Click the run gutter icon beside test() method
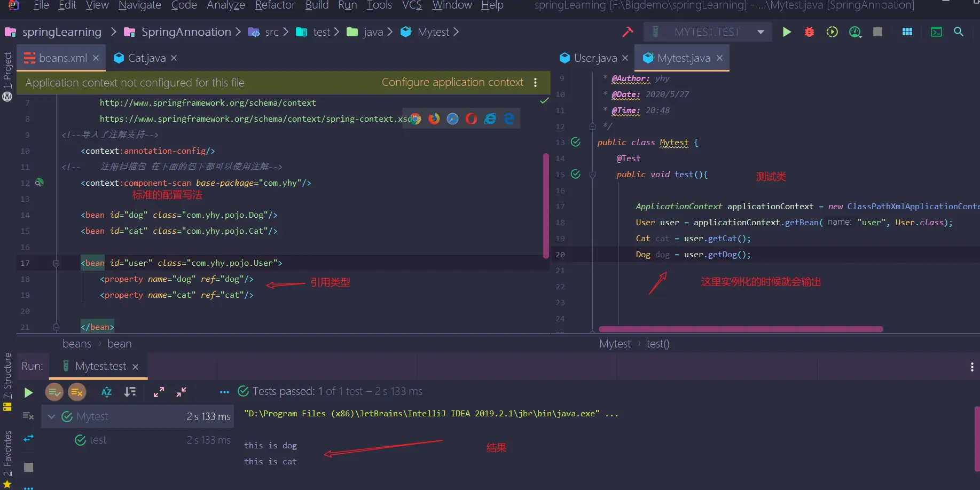 [576, 174]
